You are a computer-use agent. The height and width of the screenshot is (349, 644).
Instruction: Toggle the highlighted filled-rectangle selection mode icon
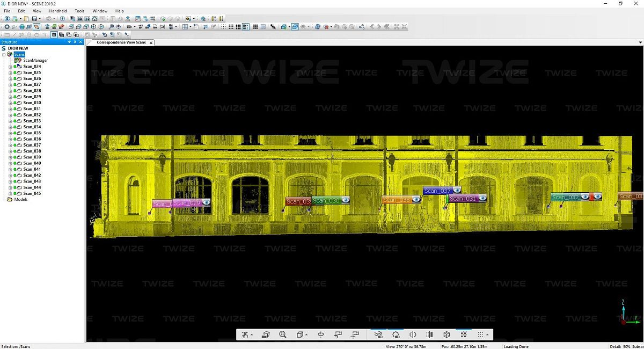tap(54, 35)
